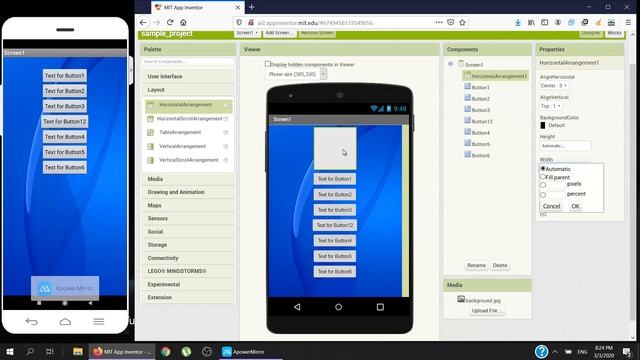
Task: Close the MIT App Inventor tab
Action: [x=238, y=7]
